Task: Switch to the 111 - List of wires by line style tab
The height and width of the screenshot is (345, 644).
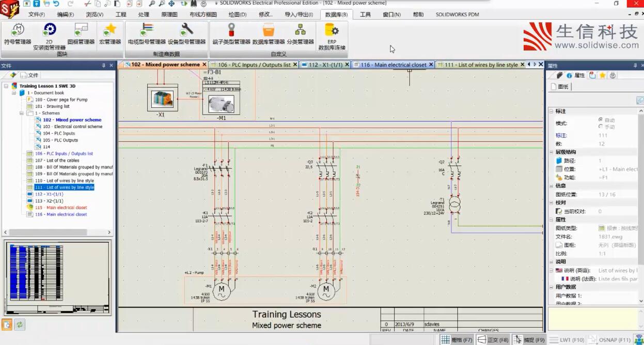Action: point(481,65)
